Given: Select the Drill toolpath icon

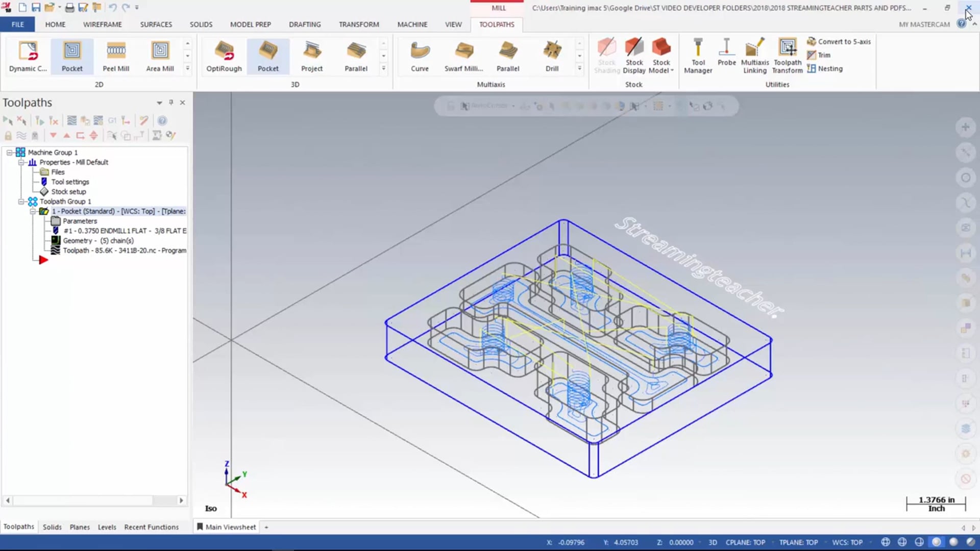Looking at the screenshot, I should pos(552,55).
